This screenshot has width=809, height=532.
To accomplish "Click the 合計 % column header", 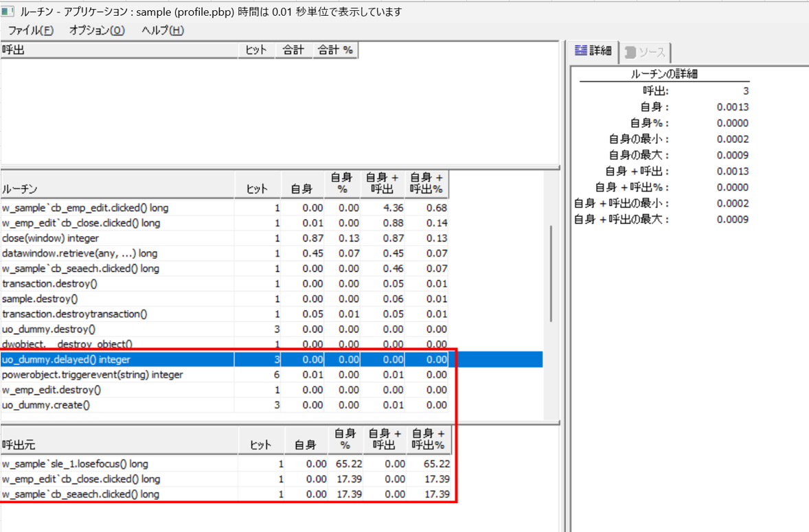I will pos(335,50).
